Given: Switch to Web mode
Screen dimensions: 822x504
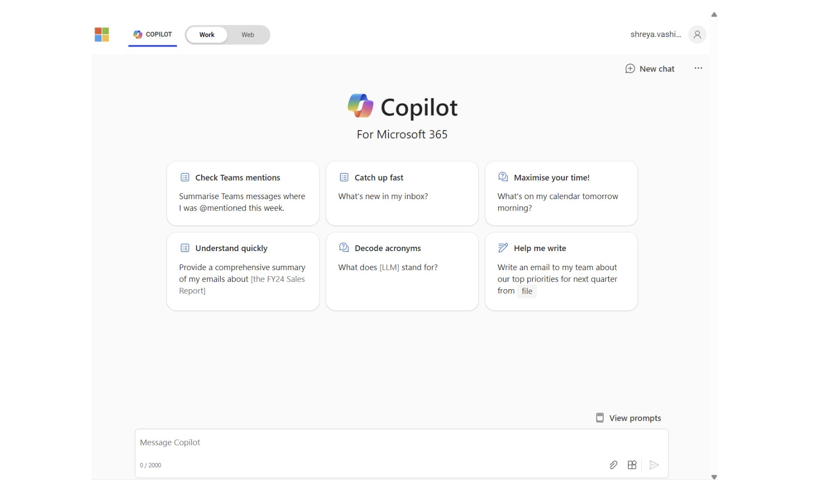Looking at the screenshot, I should (x=247, y=35).
